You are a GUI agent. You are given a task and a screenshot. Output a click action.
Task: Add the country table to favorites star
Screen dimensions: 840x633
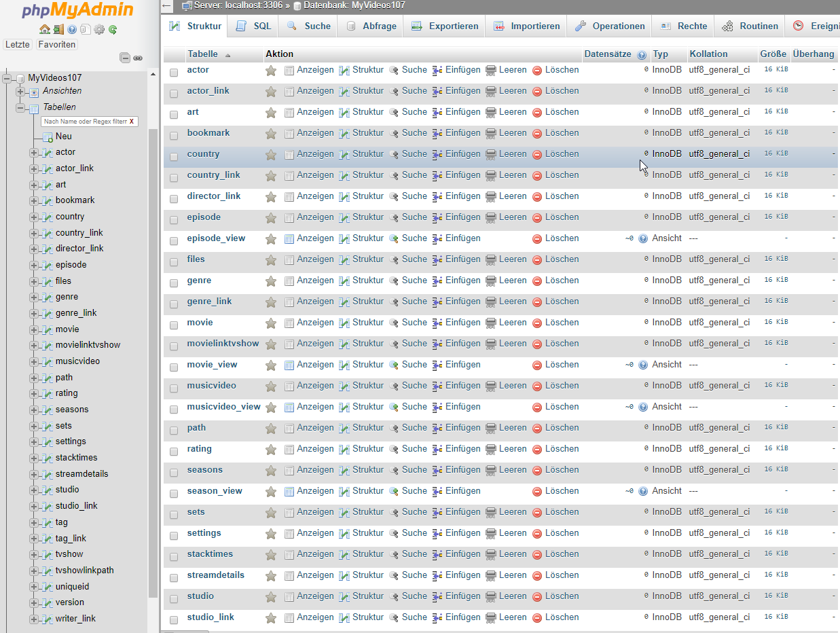271,155
